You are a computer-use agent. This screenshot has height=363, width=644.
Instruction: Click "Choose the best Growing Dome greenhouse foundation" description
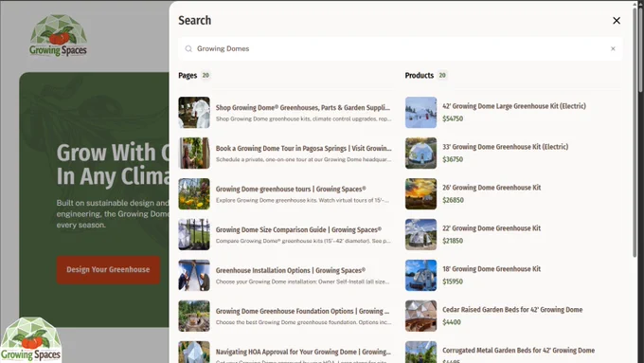[x=303, y=322]
